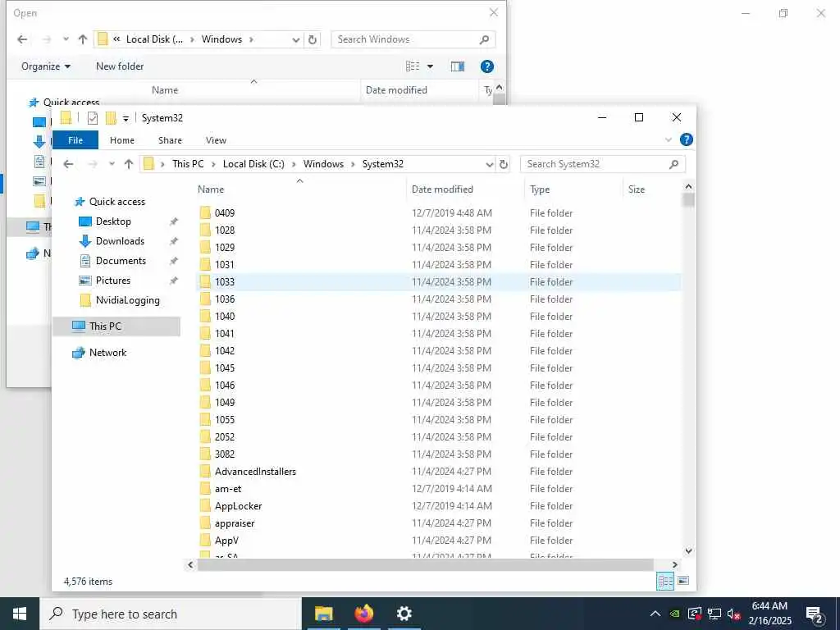Open the View ribbon tab
840x630 pixels.
(216, 140)
